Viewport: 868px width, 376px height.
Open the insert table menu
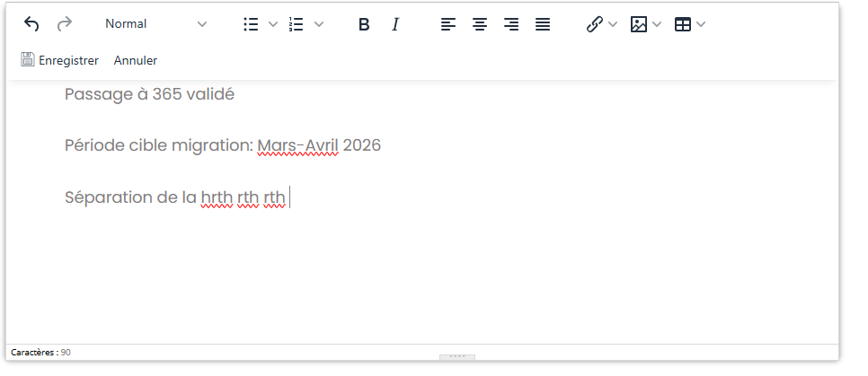683,24
